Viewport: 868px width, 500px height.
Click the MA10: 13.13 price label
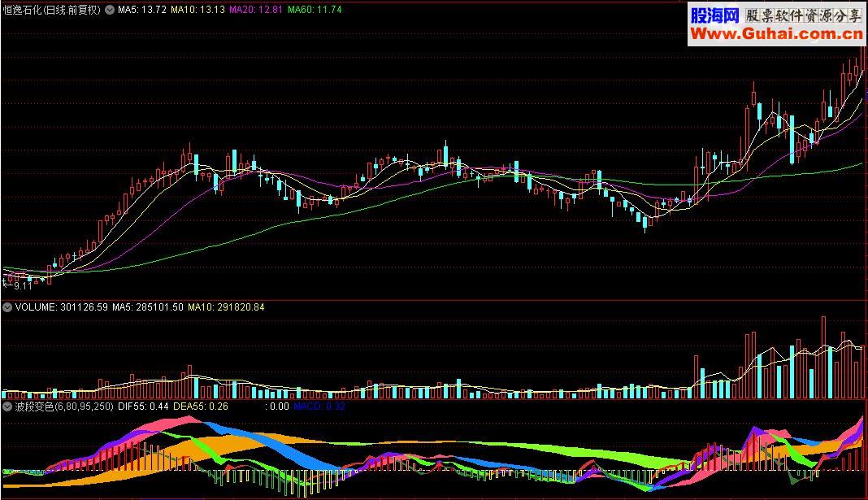click(x=197, y=10)
